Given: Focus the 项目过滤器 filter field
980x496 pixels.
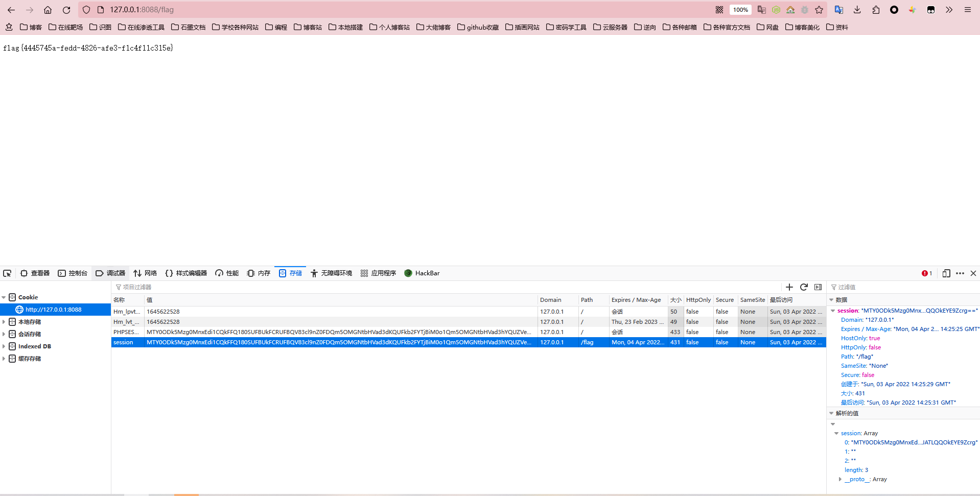Looking at the screenshot, I should point(445,287).
